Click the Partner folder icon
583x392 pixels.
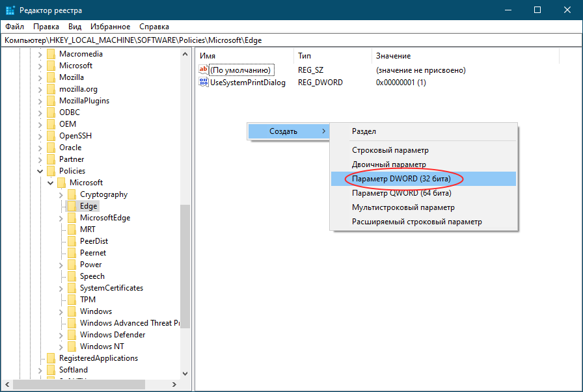pyautogui.click(x=51, y=159)
